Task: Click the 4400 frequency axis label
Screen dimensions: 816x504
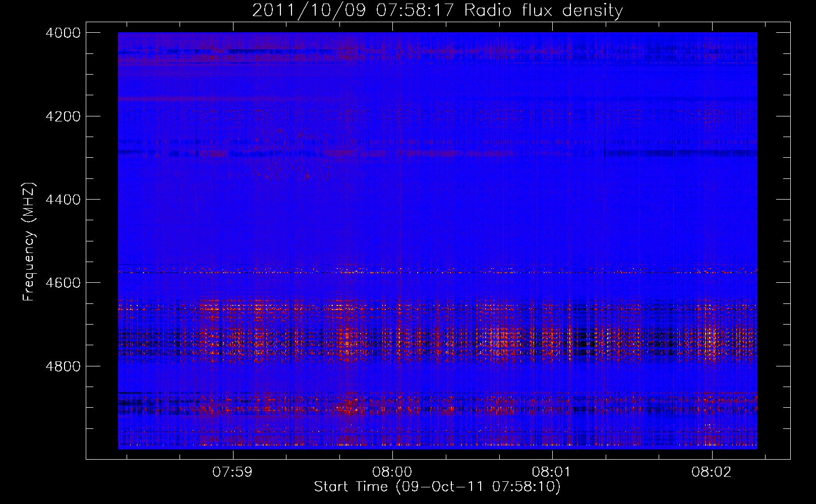Action: pyautogui.click(x=63, y=200)
